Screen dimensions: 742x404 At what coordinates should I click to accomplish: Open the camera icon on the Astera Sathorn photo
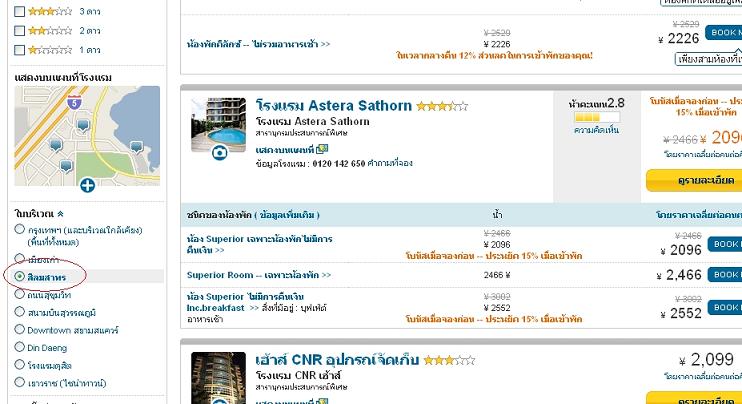[220, 153]
